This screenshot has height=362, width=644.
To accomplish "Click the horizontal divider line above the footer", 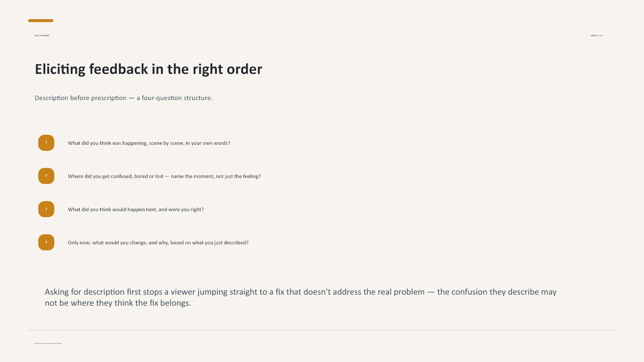I will tap(322, 330).
